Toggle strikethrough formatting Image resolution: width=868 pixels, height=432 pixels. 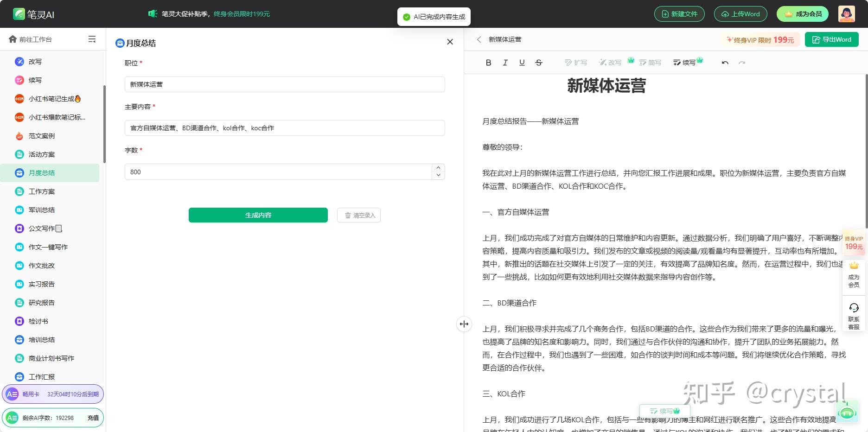pyautogui.click(x=538, y=63)
